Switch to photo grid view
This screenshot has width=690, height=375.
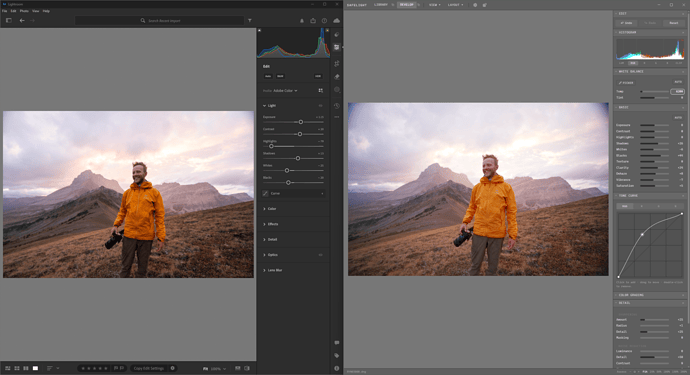7,368
